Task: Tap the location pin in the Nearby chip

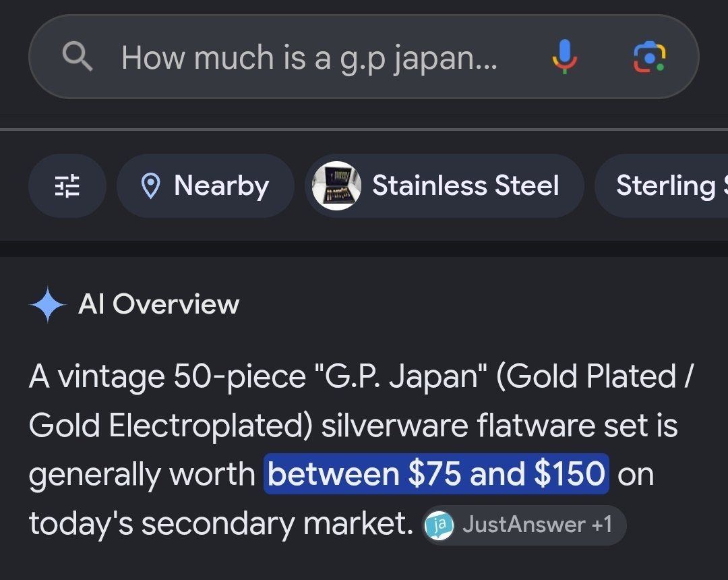Action: [x=150, y=185]
